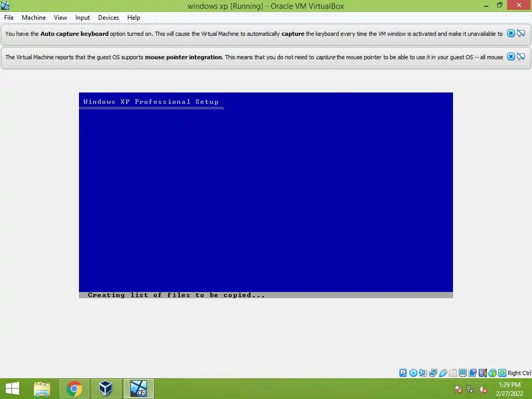The width and height of the screenshot is (532, 399).
Task: Restore down the VirtualBox window
Action: (x=499, y=5)
